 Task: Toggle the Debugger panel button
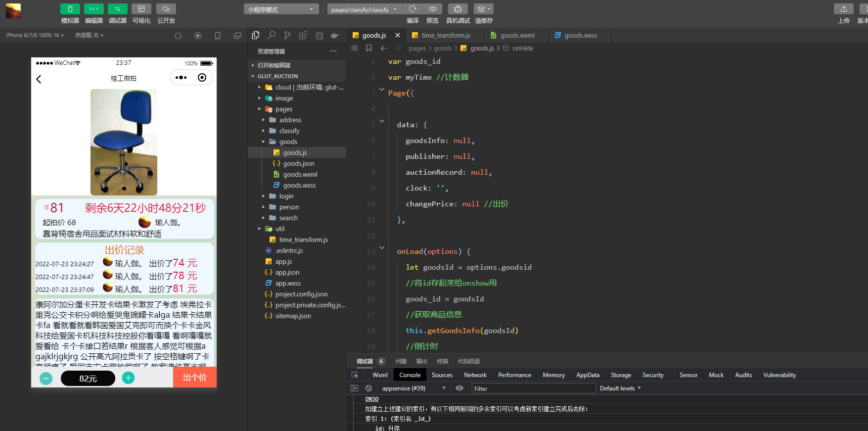click(117, 9)
